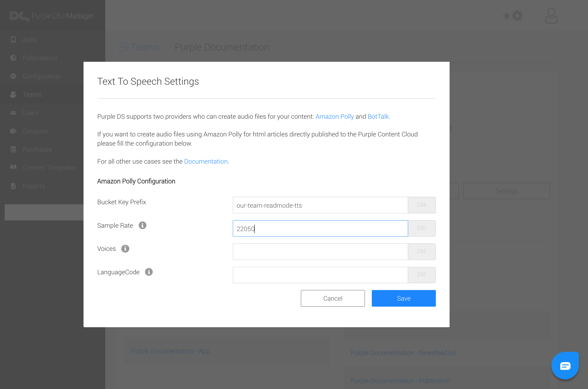Image resolution: width=588 pixels, height=389 pixels.
Task: Click the settings gear with arrow icon
Action: point(513,16)
